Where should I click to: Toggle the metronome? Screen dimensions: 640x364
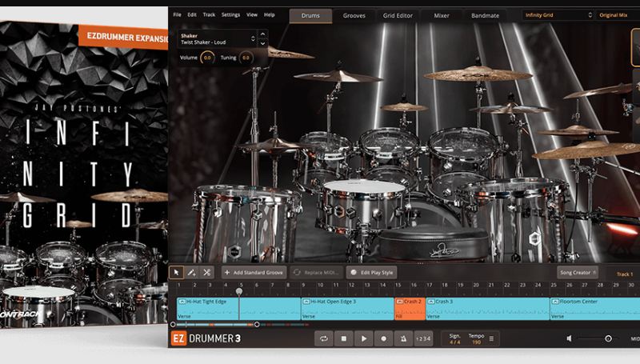[403, 338]
